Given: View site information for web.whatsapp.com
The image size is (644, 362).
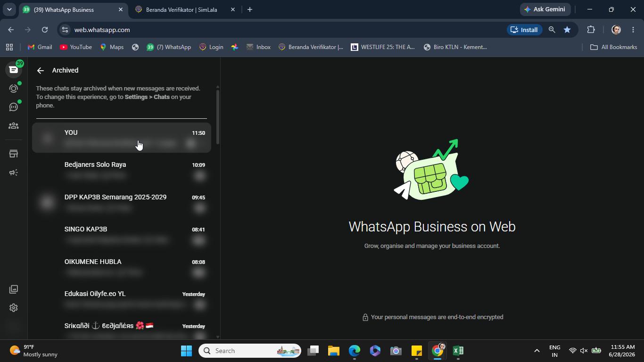Looking at the screenshot, I should click(x=65, y=30).
